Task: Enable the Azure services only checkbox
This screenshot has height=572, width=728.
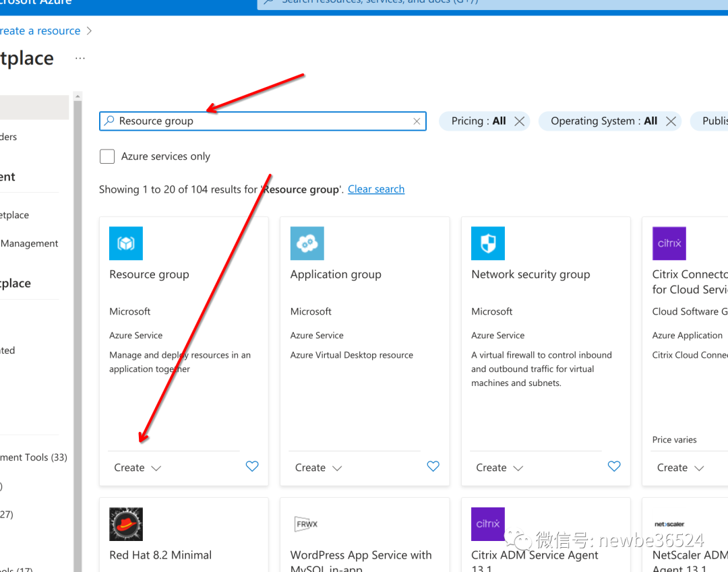Action: point(107,156)
